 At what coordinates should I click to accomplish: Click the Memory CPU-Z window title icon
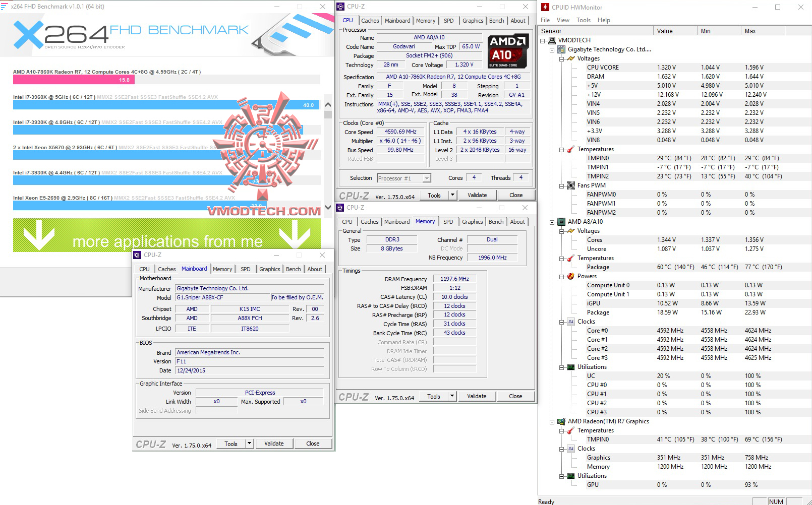click(341, 208)
